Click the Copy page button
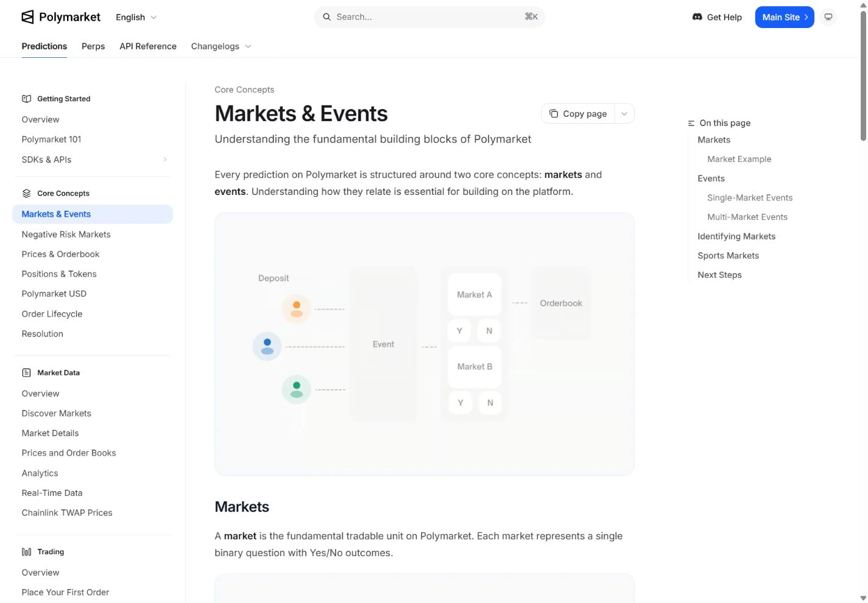 click(x=578, y=114)
